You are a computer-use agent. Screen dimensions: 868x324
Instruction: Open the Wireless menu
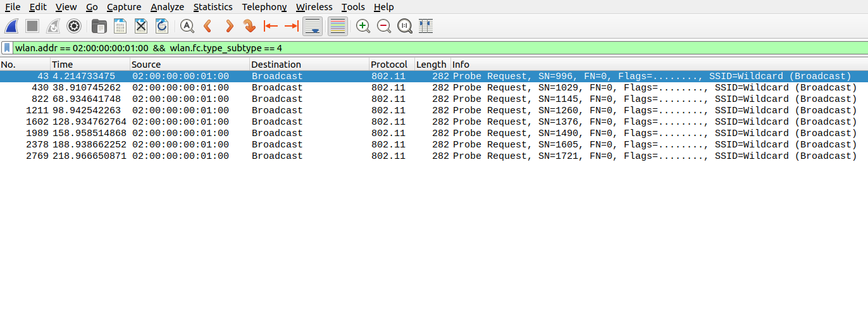coord(314,7)
